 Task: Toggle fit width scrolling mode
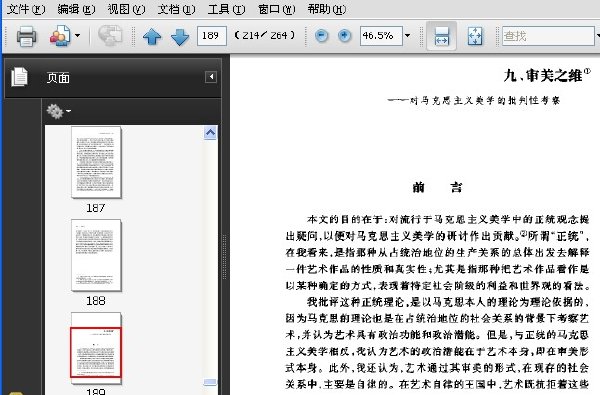pyautogui.click(x=441, y=36)
